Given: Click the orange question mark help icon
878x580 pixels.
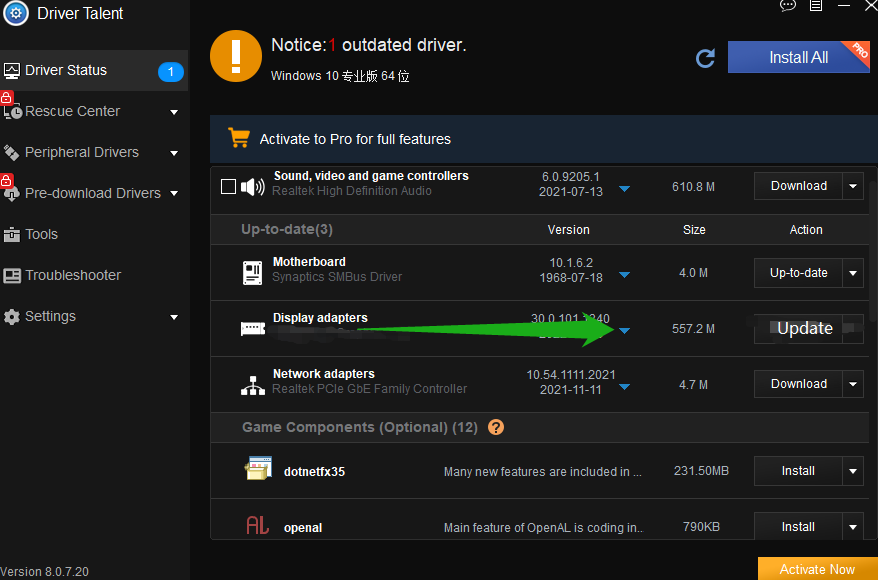Looking at the screenshot, I should (496, 427).
